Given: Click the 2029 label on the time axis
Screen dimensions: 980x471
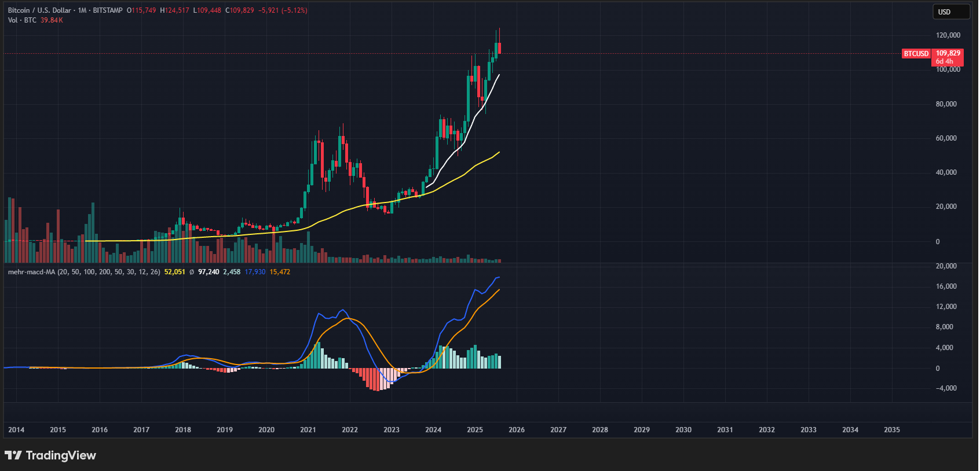Looking at the screenshot, I should pyautogui.click(x=642, y=430).
